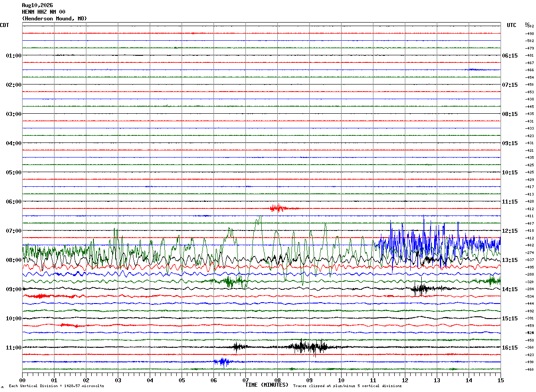Click the Henderson Mound, MO location text
Screen dimensions: 536x392
pyautogui.click(x=54, y=19)
